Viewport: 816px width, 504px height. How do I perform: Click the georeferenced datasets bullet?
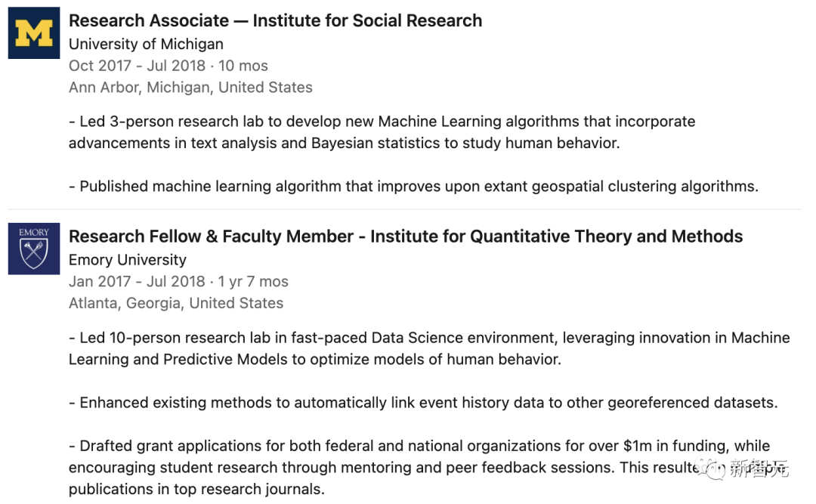pos(422,403)
